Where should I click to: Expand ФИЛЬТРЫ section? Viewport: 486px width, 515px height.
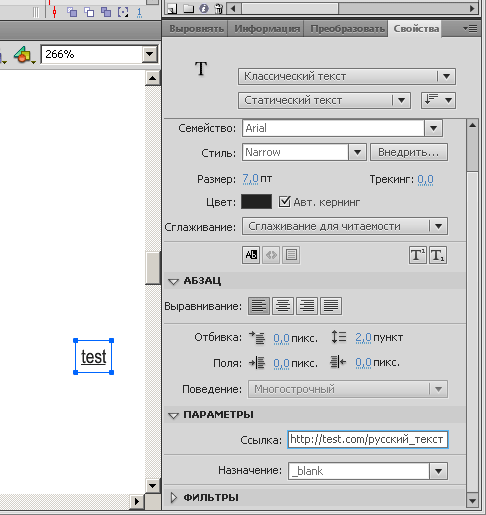coord(173,498)
